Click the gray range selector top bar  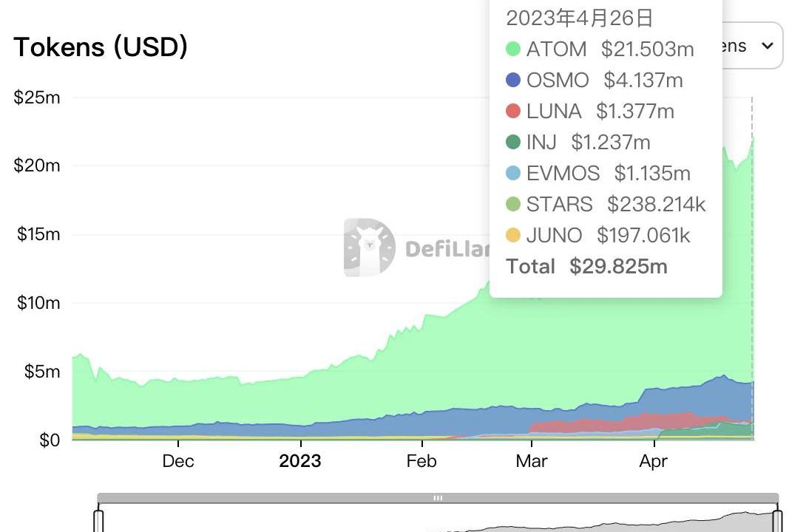coord(296,498)
